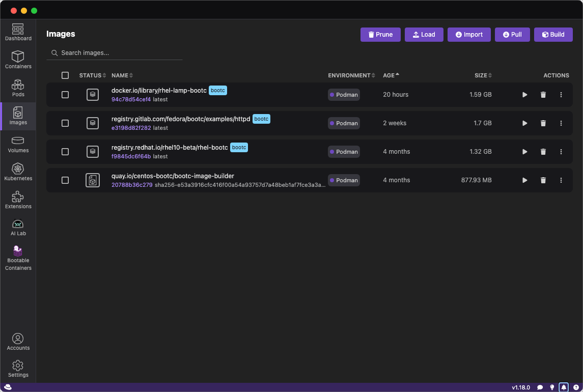Click image ID f9845dc6f64b

click(x=131, y=157)
